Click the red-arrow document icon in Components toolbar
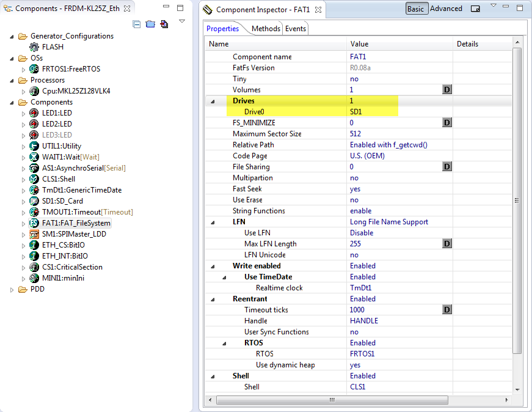This screenshot has height=412, width=532. click(x=164, y=24)
